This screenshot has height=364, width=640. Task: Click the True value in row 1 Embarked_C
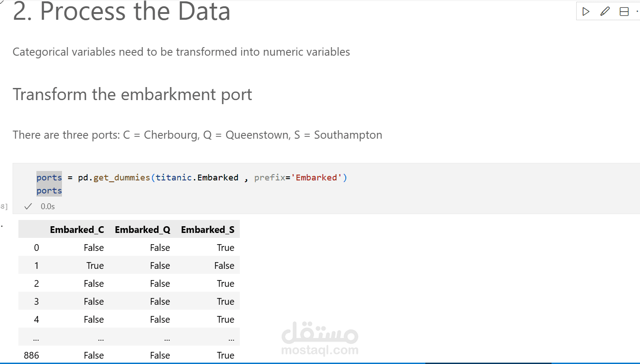pyautogui.click(x=95, y=265)
